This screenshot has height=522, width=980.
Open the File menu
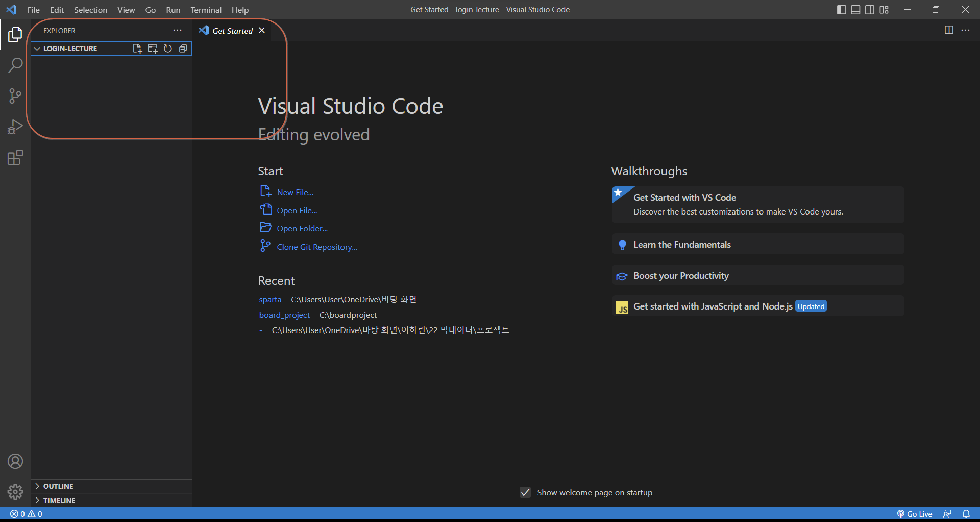[x=34, y=10]
